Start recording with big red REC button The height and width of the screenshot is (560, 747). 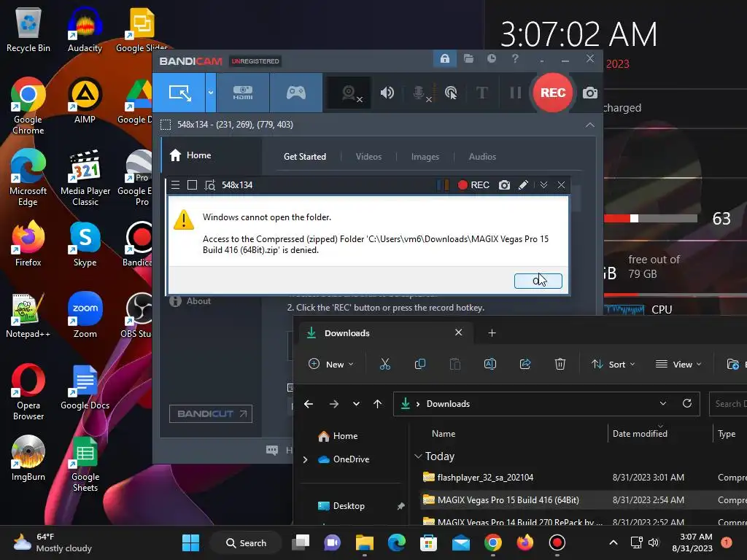tap(553, 93)
